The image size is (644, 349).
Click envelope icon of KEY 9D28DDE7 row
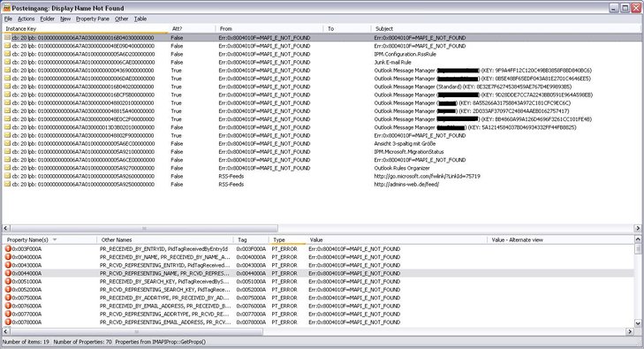pyautogui.click(x=7, y=95)
